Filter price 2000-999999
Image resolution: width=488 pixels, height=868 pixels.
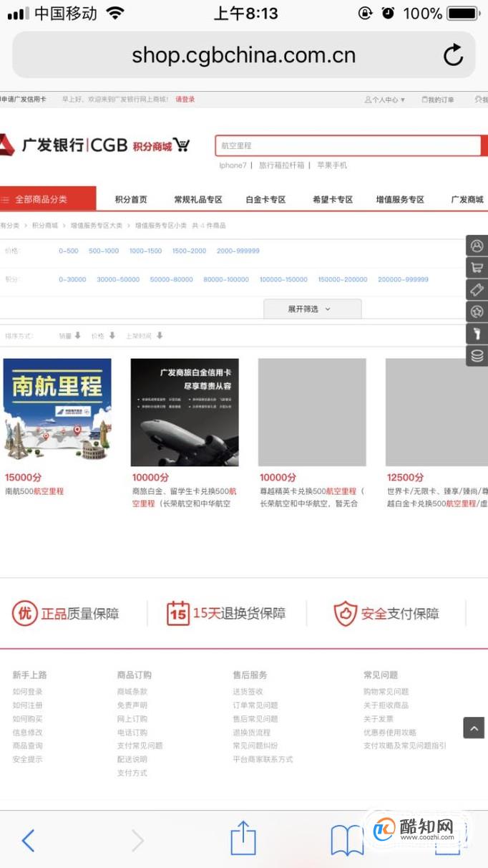tap(238, 251)
